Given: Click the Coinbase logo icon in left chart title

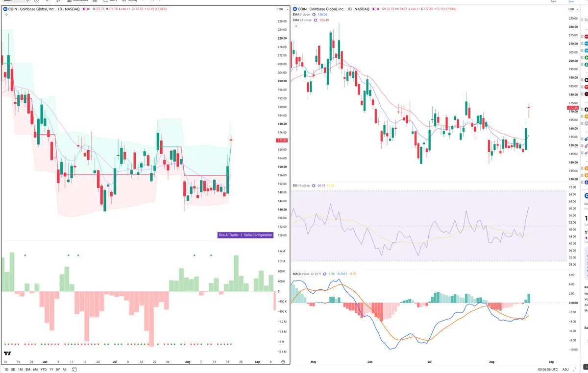Looking at the screenshot, I should (5, 9).
